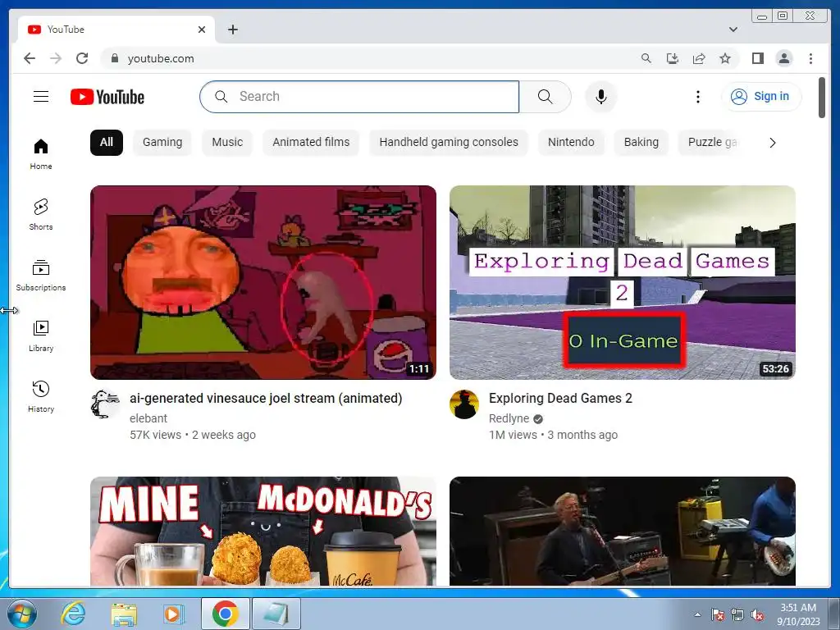
Task: Click the Exploring Dead Games 2 thumbnail
Action: (623, 282)
